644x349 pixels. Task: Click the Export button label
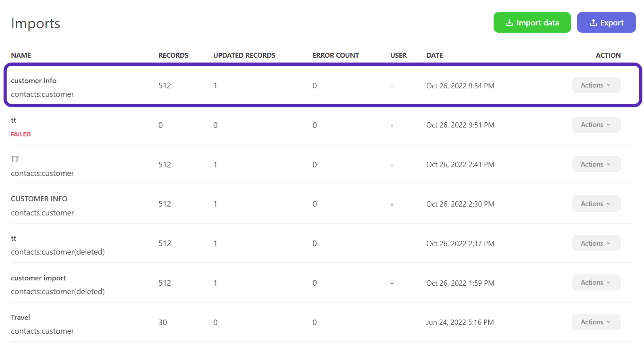click(612, 23)
